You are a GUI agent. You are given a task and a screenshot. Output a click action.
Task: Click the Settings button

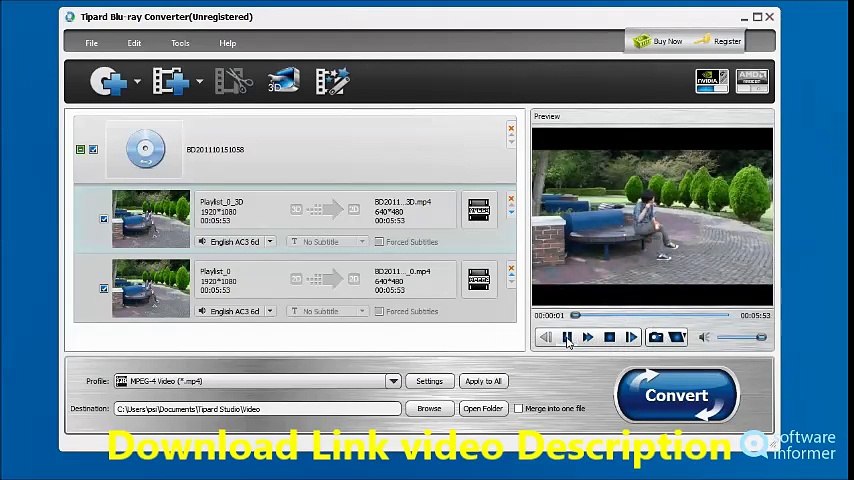click(x=429, y=381)
